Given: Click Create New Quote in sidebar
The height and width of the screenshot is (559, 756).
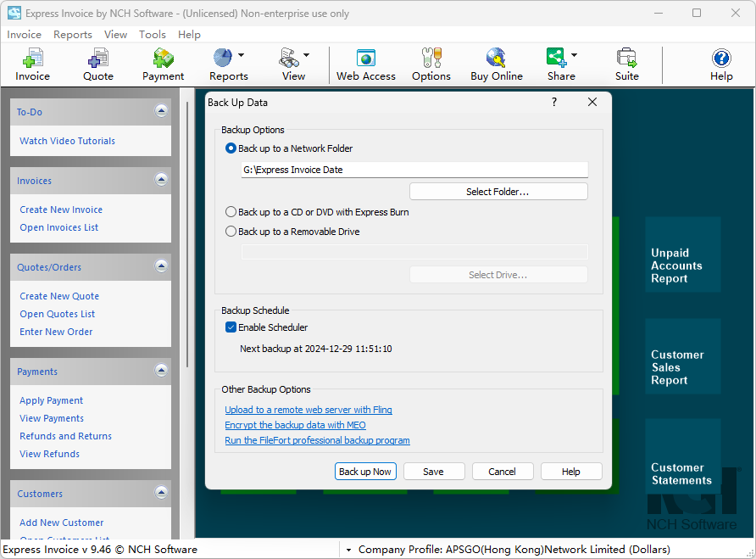Looking at the screenshot, I should 59,296.
